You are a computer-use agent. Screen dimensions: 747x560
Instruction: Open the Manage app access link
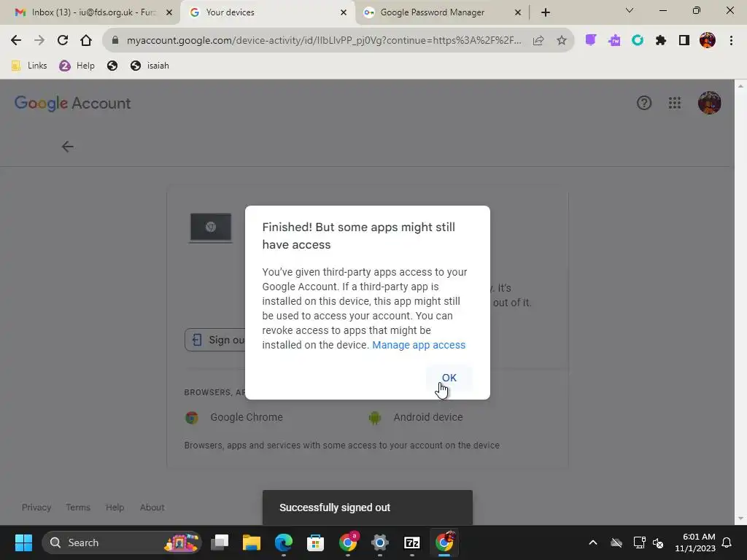point(418,345)
